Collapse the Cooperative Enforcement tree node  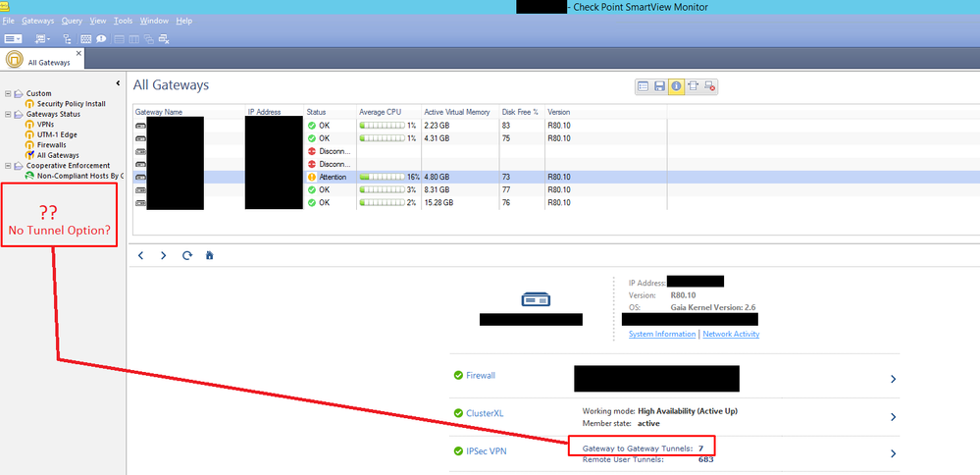(8, 166)
